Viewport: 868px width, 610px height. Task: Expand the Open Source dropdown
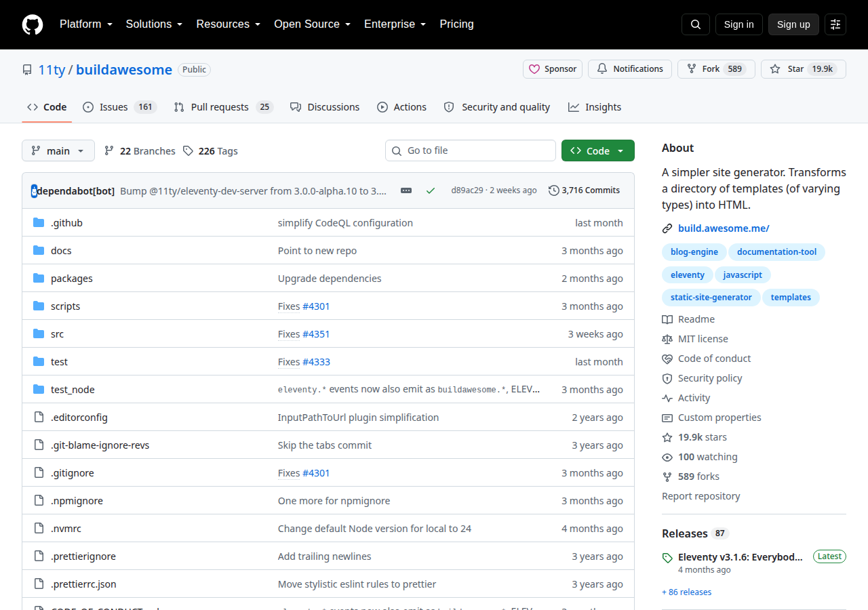[312, 24]
